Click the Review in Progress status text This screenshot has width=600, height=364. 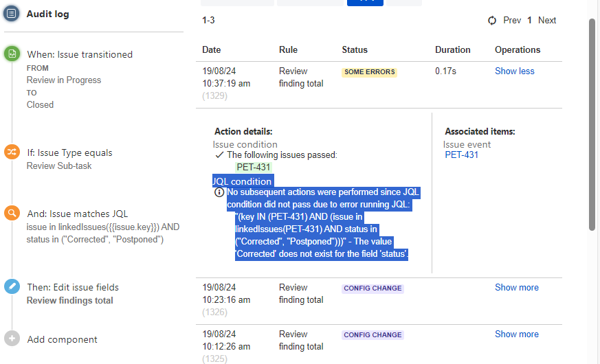click(x=64, y=80)
